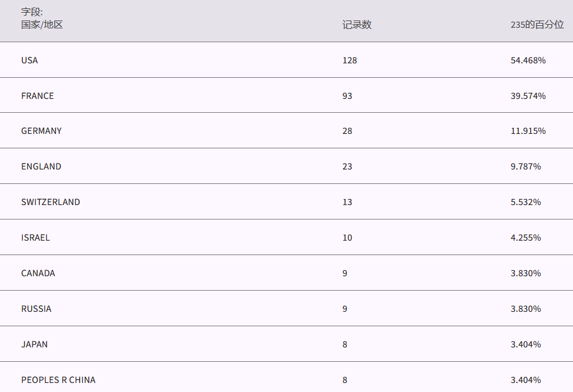The width and height of the screenshot is (573, 392).
Task: Pick the ISRAEL country entry
Action: coord(36,238)
